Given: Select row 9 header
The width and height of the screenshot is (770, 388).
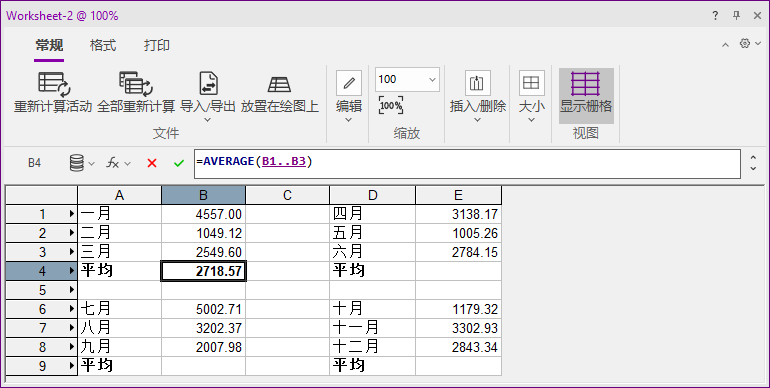Looking at the screenshot, I should click(42, 366).
